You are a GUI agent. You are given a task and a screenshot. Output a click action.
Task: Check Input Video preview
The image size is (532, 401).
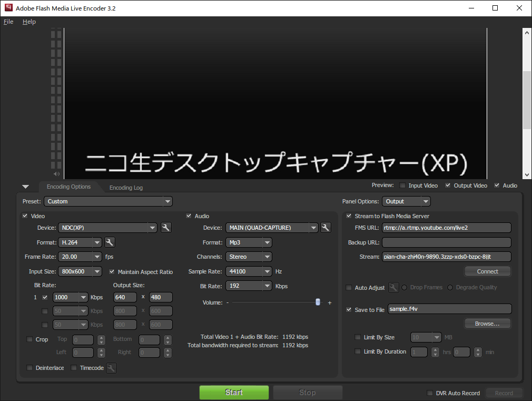click(x=402, y=185)
